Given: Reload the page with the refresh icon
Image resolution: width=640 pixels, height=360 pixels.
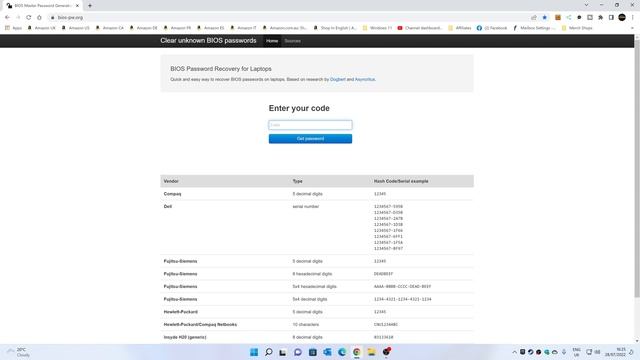Looking at the screenshot, I should click(x=29, y=18).
